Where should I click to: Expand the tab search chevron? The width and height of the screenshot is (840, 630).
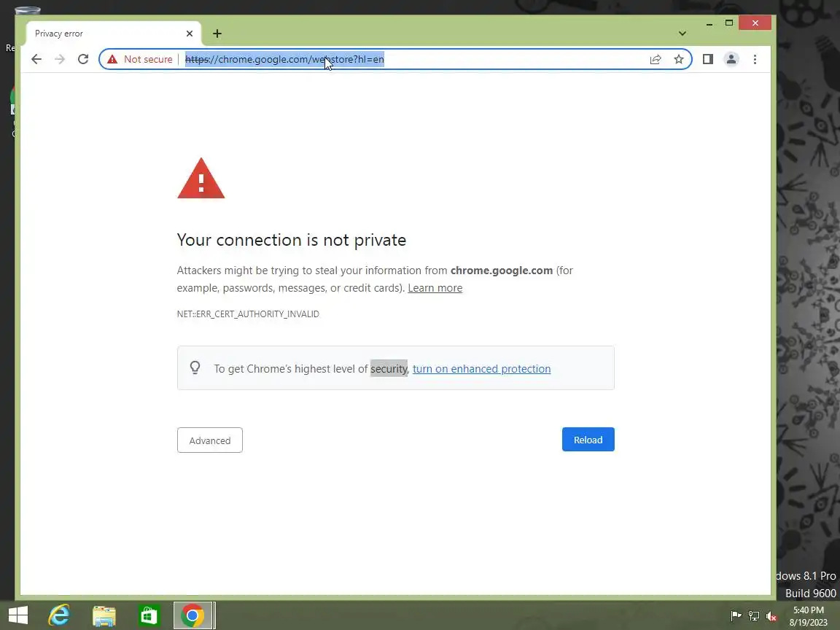[x=682, y=34]
